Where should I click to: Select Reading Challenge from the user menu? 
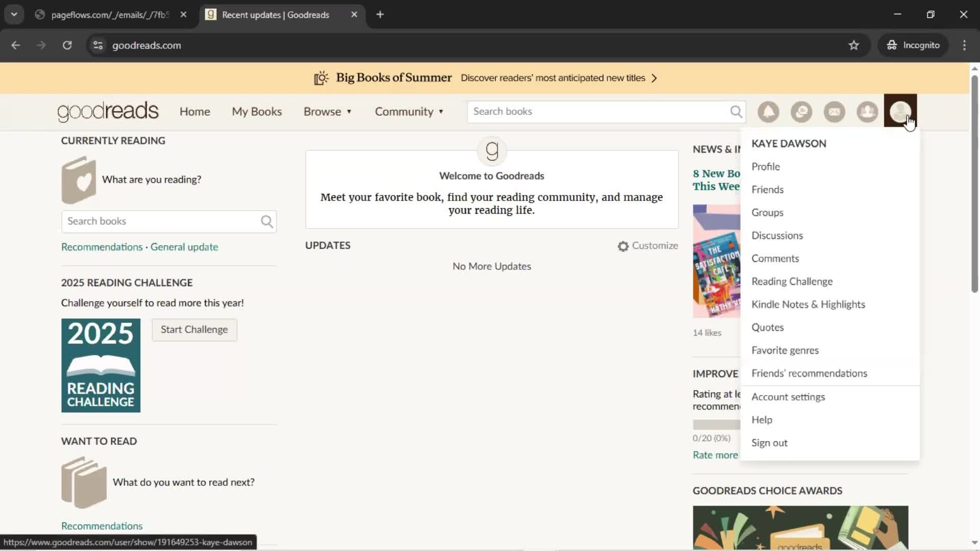coord(792,282)
